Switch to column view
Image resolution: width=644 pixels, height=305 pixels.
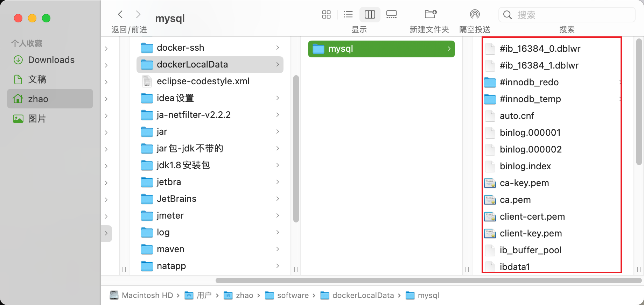coord(370,14)
